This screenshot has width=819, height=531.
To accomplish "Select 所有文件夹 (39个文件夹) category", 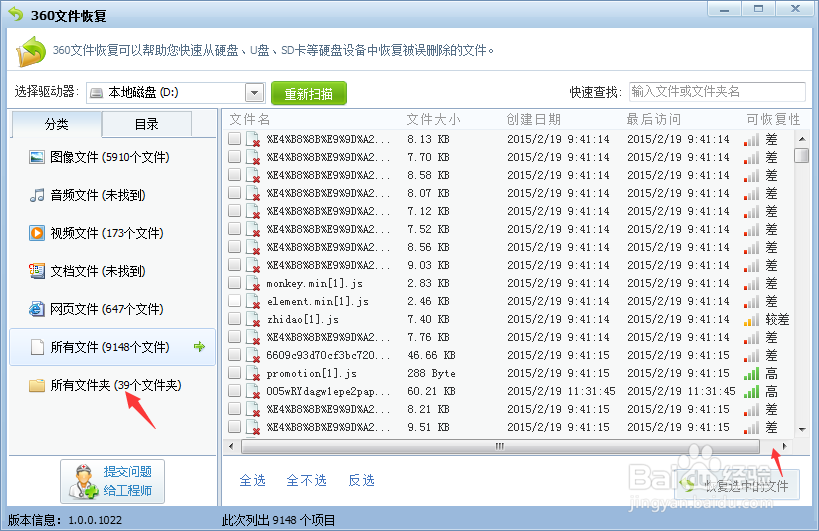I will [x=112, y=385].
